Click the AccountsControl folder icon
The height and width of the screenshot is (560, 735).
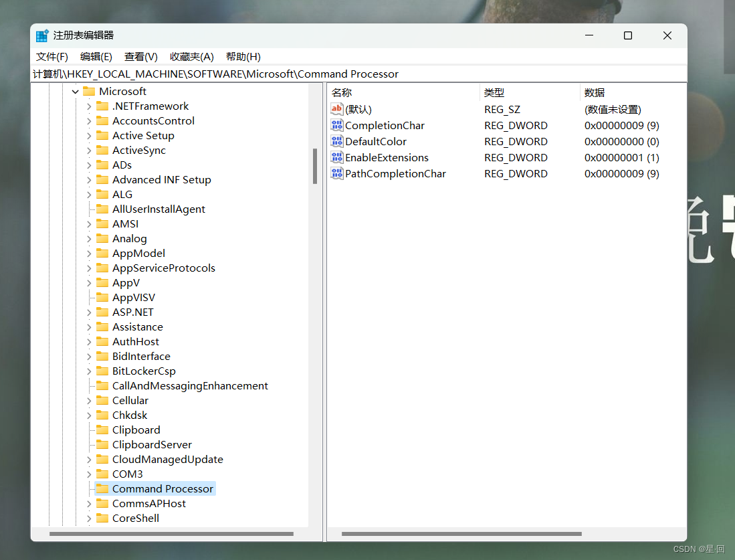tap(102, 120)
